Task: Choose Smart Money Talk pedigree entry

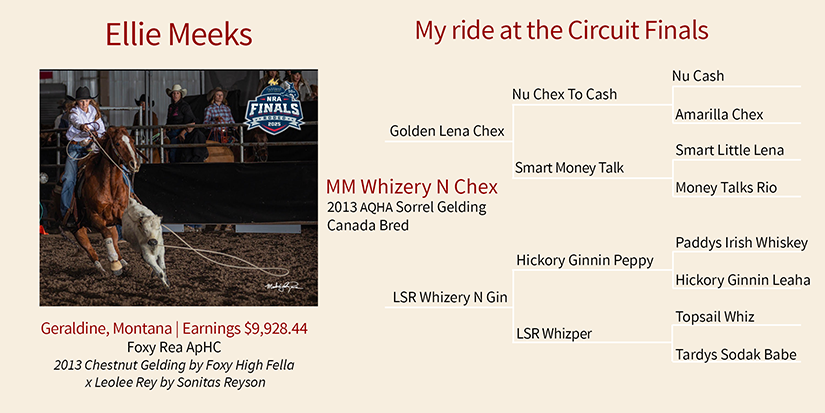Action: [569, 168]
